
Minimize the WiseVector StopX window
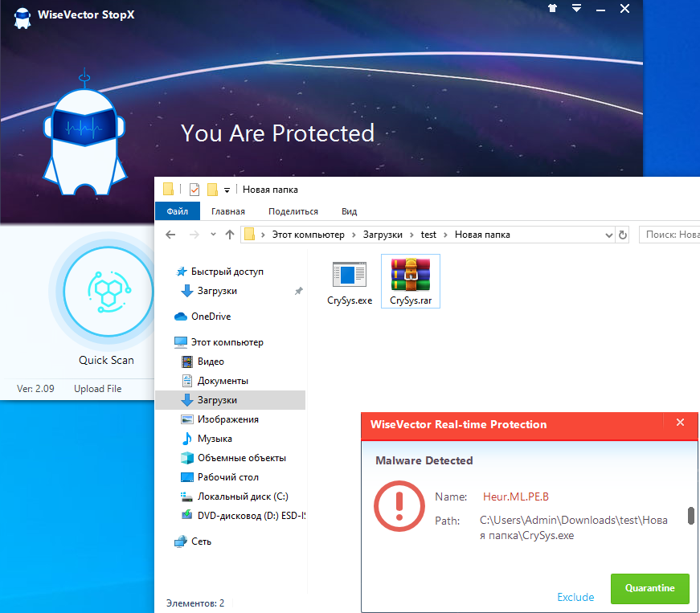click(x=600, y=10)
